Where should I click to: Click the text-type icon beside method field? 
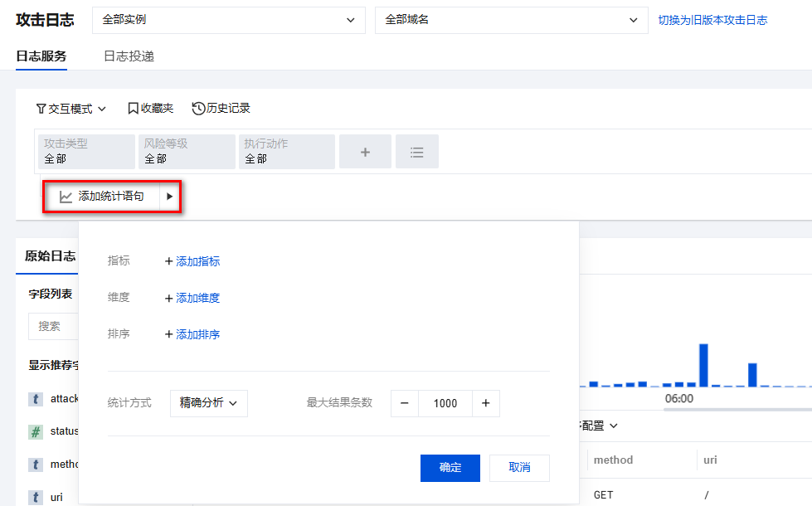pyautogui.click(x=36, y=465)
